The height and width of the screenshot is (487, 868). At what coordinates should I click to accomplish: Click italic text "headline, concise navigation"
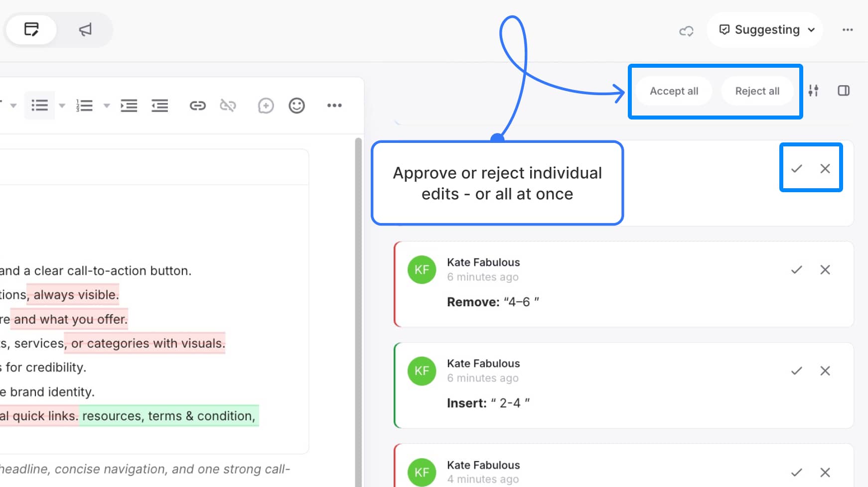click(x=84, y=470)
